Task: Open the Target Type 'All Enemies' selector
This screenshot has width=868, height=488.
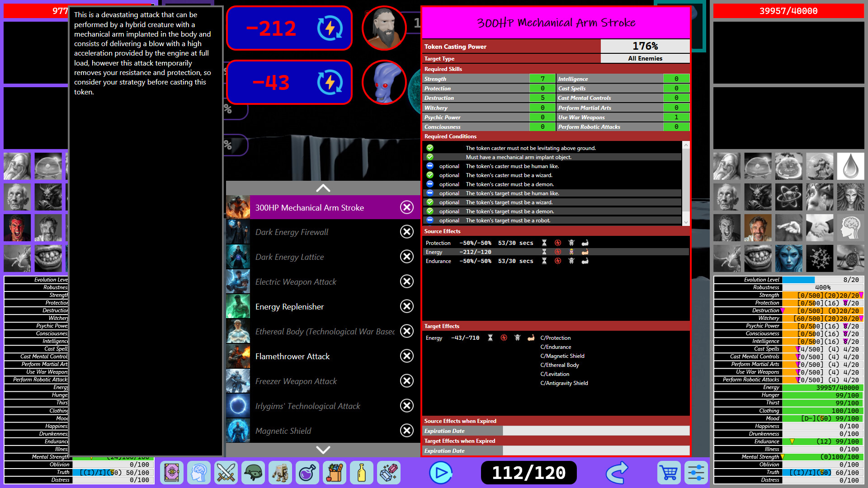Action: (x=645, y=58)
